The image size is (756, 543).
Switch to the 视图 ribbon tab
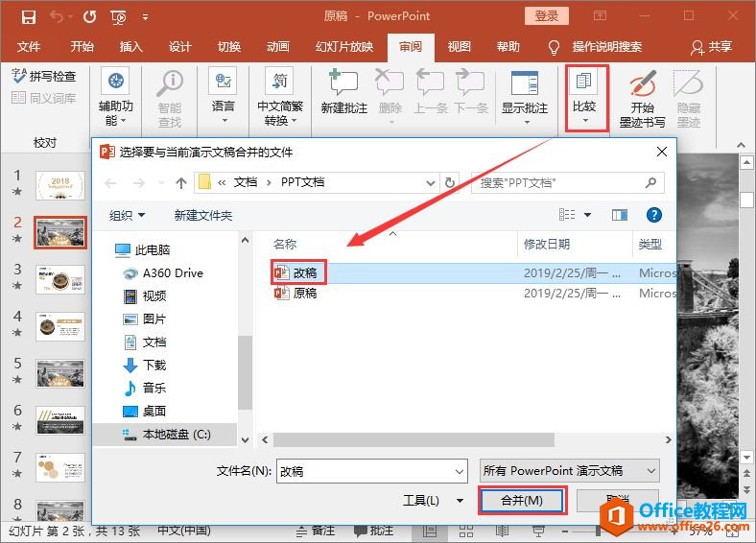[459, 47]
